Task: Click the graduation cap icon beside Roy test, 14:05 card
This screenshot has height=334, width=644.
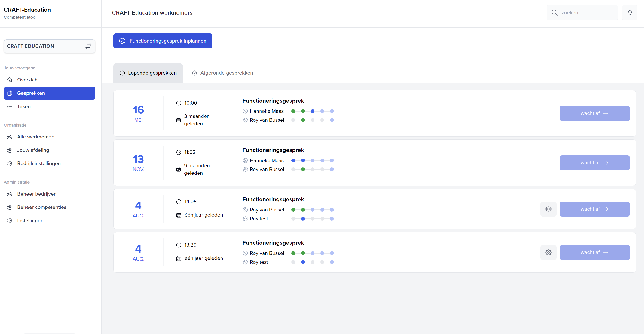Action: (x=245, y=219)
